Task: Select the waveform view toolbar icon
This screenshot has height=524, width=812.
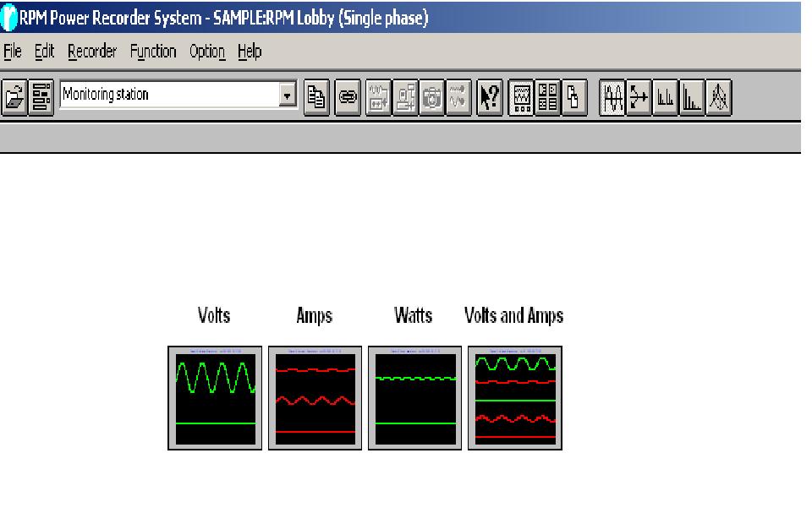Action: pyautogui.click(x=612, y=97)
